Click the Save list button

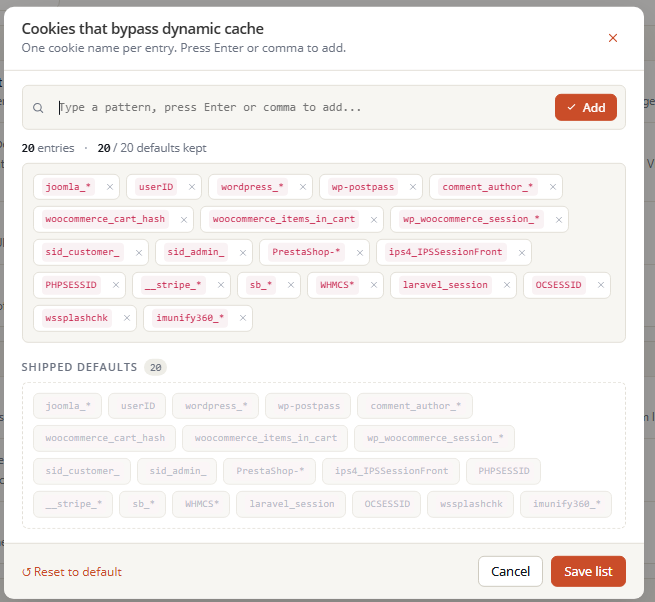coord(588,571)
